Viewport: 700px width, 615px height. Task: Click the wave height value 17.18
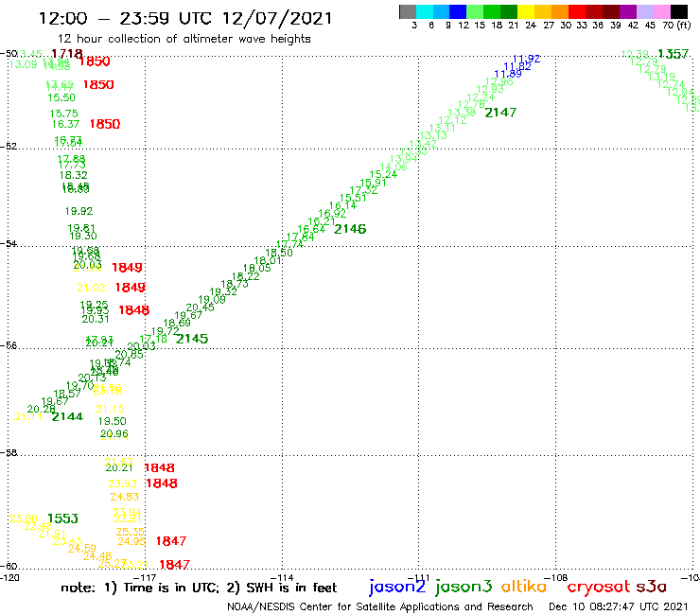click(x=153, y=339)
